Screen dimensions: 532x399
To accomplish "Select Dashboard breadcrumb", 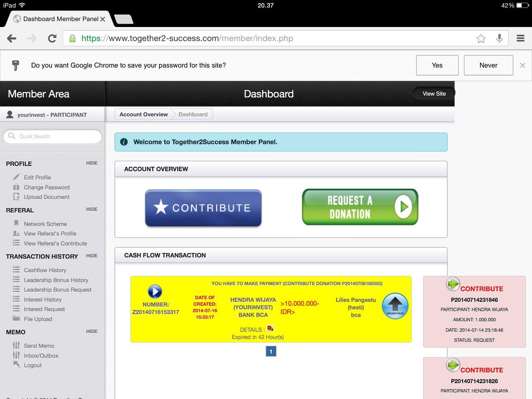I will coord(193,114).
